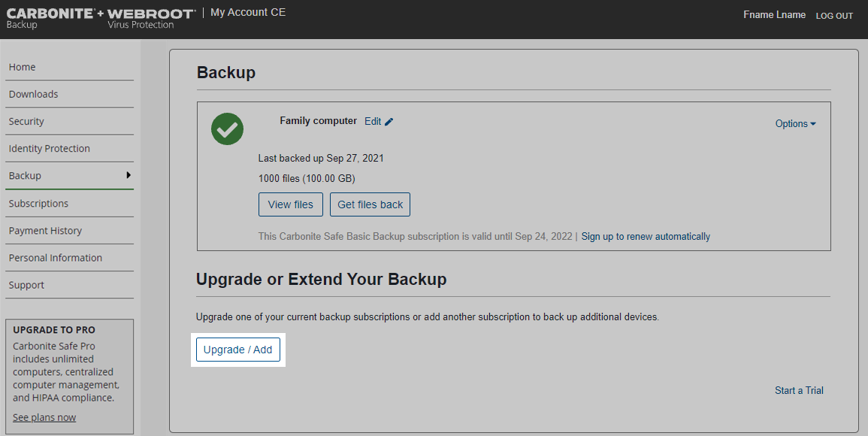Click the Start a Trial link
Image resolution: width=868 pixels, height=436 pixels.
click(799, 390)
